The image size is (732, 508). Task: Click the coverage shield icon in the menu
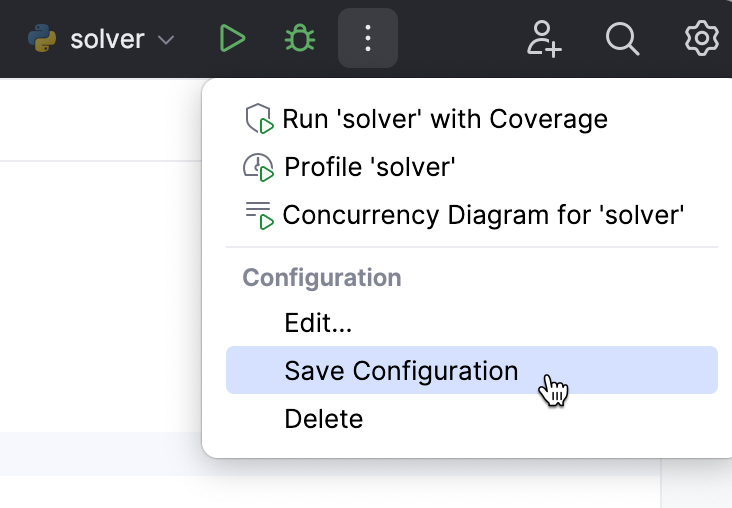[259, 119]
